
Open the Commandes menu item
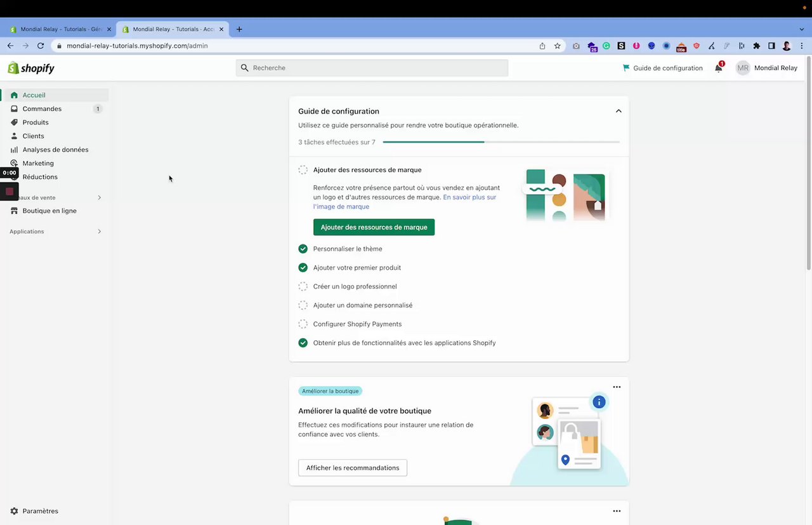42,109
